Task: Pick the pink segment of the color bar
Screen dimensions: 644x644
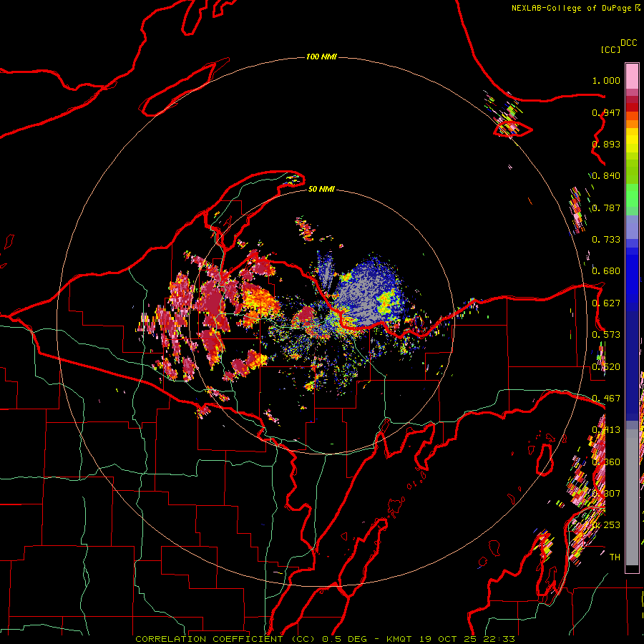Action: [x=632, y=77]
